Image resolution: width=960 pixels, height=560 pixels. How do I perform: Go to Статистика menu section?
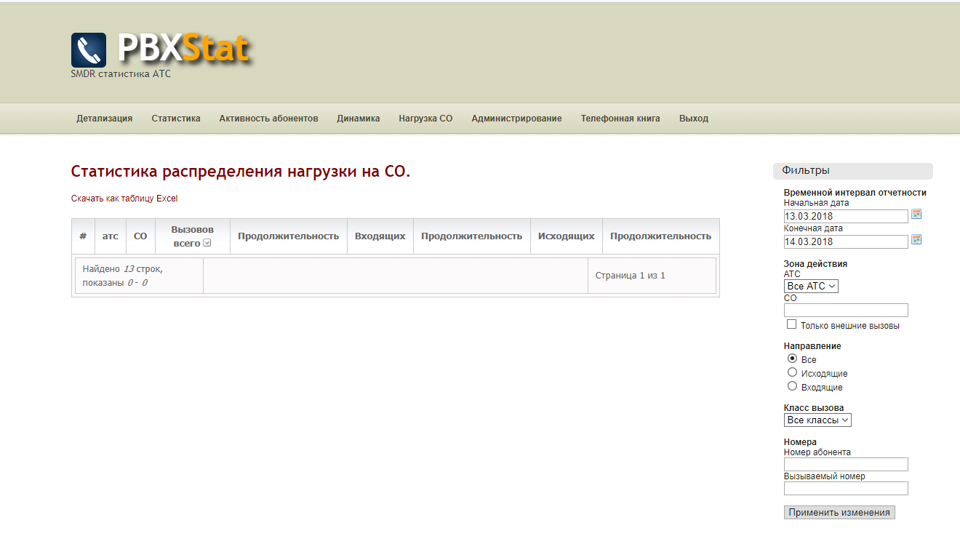[x=176, y=119]
